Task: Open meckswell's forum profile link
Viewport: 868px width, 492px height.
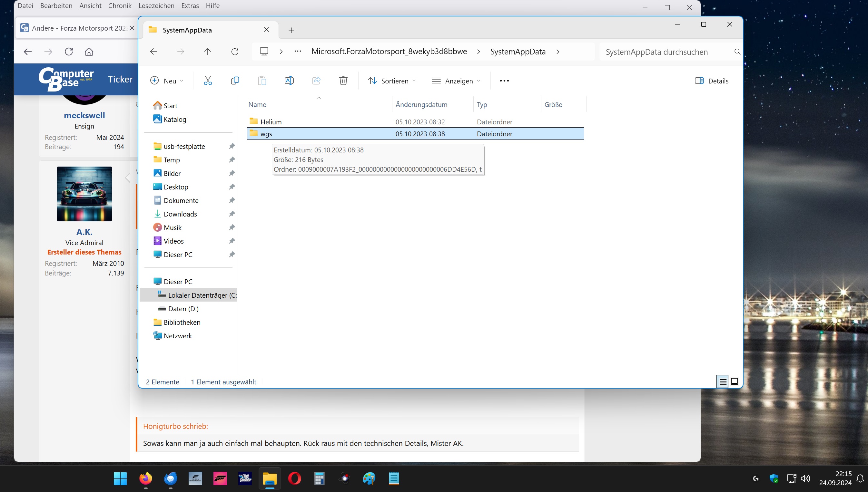Action: pyautogui.click(x=84, y=115)
